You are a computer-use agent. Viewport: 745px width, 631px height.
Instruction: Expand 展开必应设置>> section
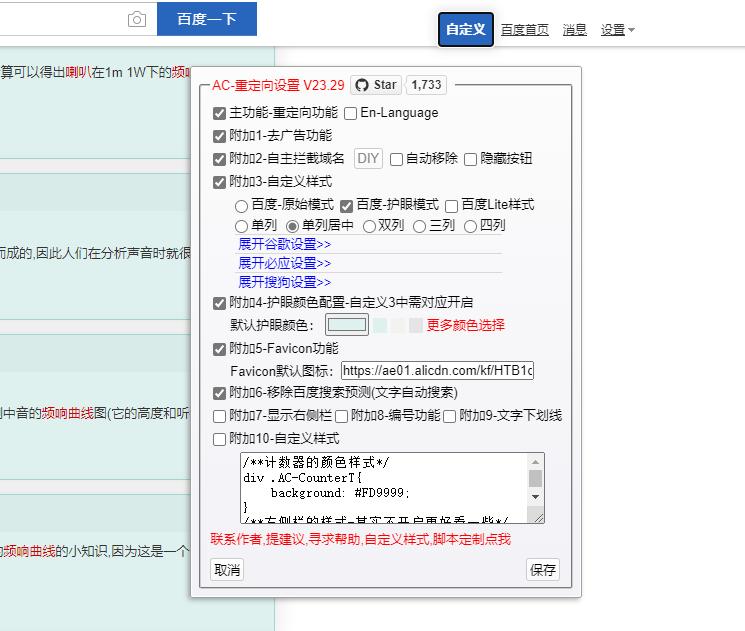[285, 263]
